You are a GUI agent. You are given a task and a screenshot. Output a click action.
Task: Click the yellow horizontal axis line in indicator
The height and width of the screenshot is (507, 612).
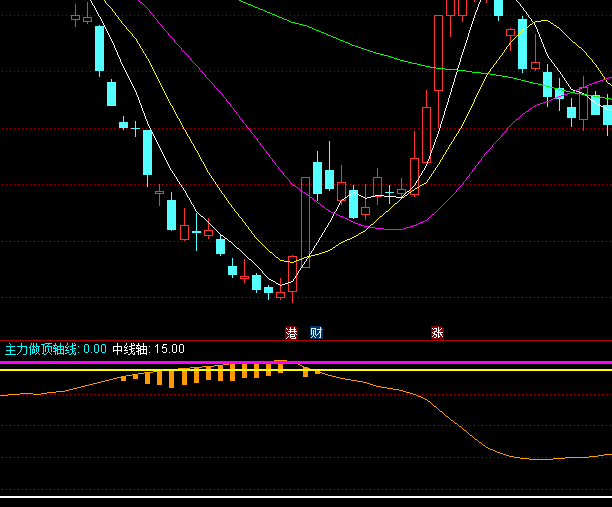click(x=450, y=370)
